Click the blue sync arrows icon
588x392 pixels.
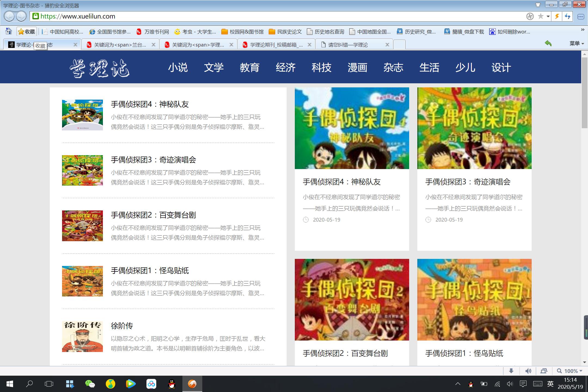tap(568, 16)
